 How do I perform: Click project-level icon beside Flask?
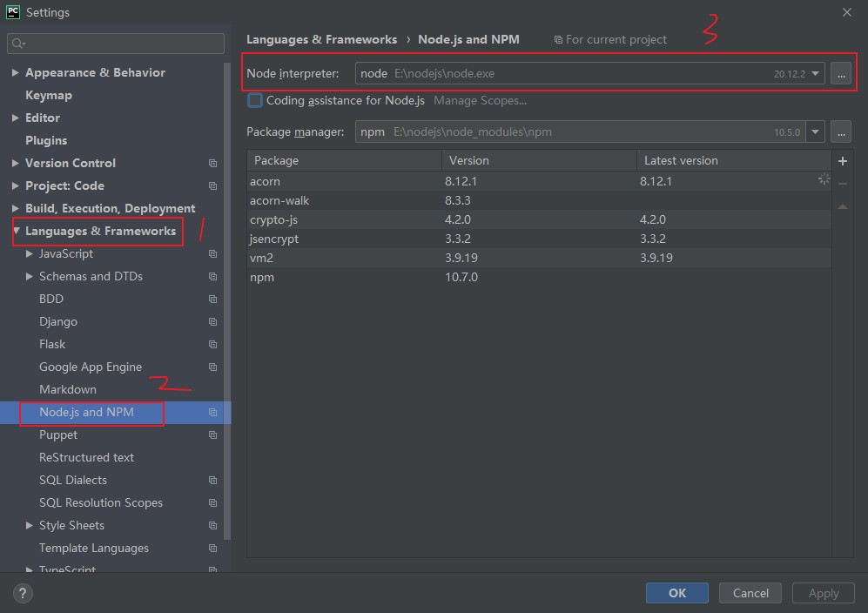[x=212, y=345]
